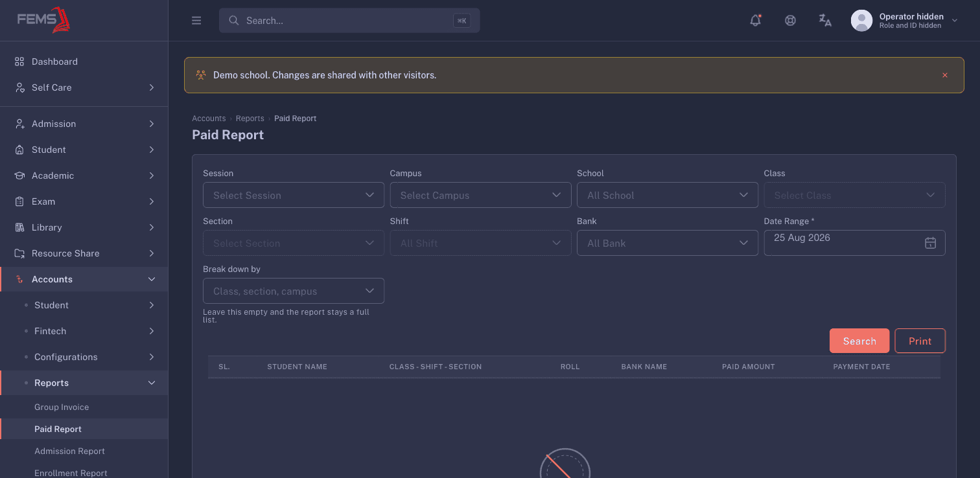The height and width of the screenshot is (478, 980).
Task: Dismiss the demo school banner
Action: [945, 75]
